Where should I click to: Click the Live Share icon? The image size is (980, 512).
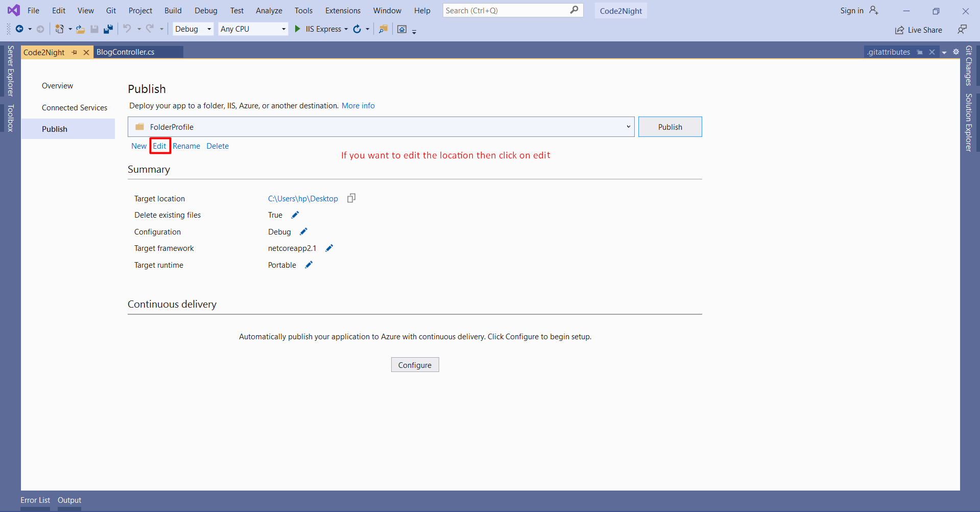coord(899,30)
